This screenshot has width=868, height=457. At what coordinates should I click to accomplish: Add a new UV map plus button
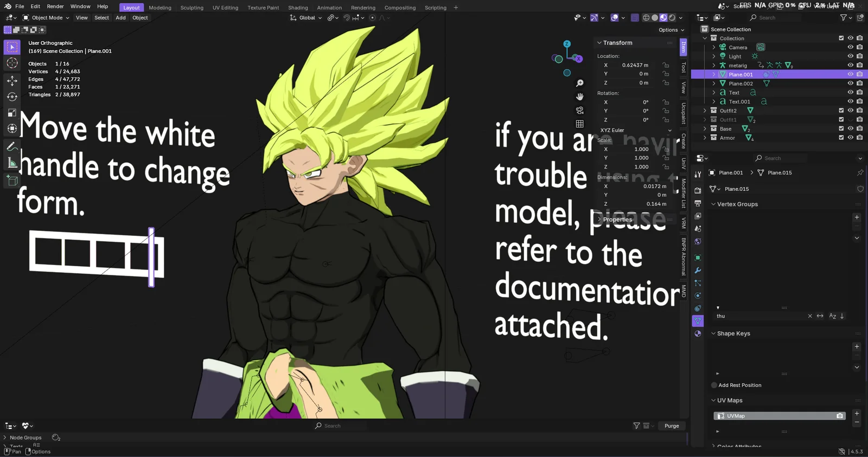click(857, 414)
